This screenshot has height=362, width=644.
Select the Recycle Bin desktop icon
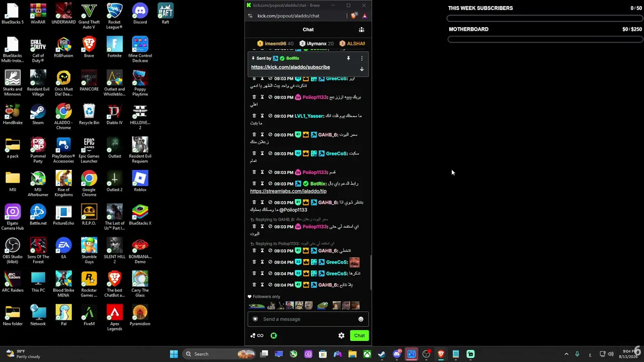[89, 114]
